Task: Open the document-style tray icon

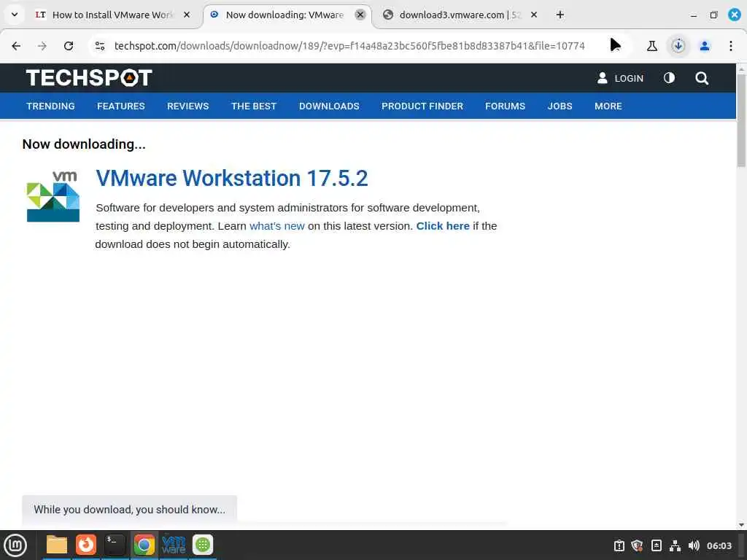Action: pos(656,545)
